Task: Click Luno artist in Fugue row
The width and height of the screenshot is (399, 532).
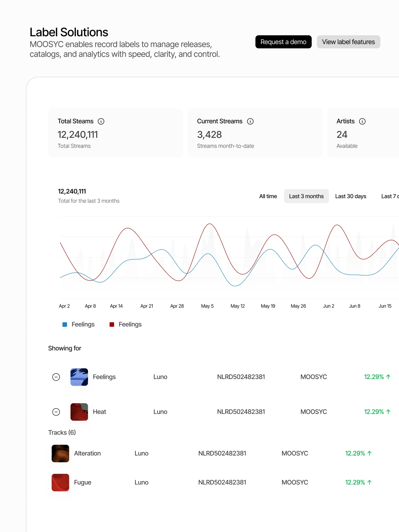Action: click(142, 482)
